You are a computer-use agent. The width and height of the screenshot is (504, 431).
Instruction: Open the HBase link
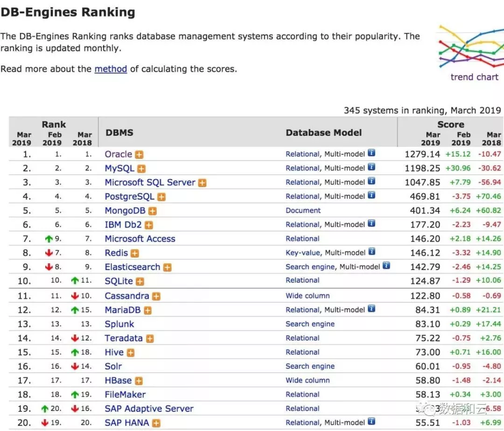118,381
